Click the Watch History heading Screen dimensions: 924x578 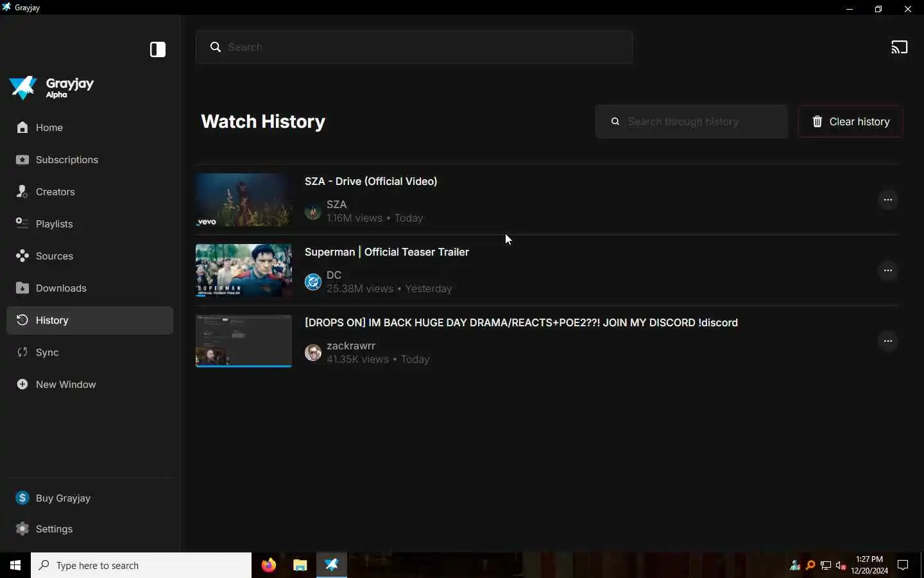[x=263, y=121]
